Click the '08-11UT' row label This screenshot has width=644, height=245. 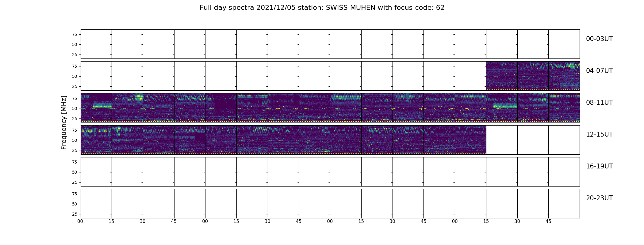[599, 103]
